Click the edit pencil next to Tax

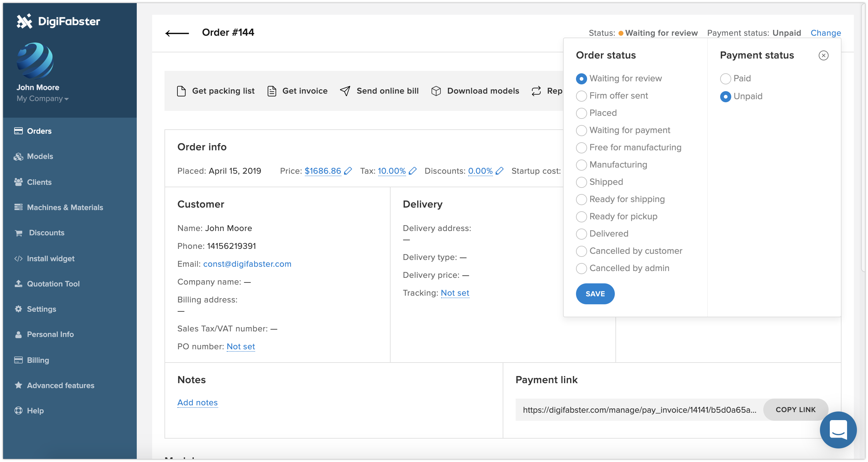click(x=412, y=171)
